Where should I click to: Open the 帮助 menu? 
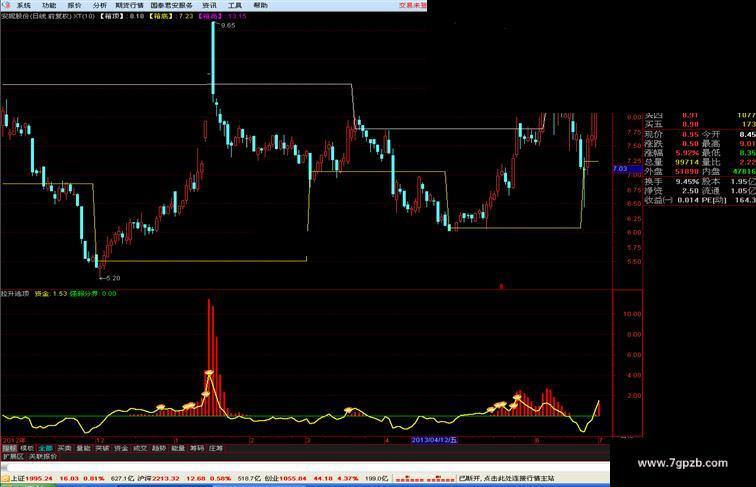[260, 5]
